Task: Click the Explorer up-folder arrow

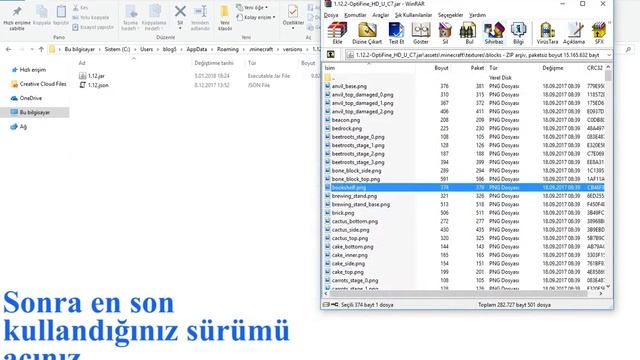Action: pyautogui.click(x=41, y=49)
